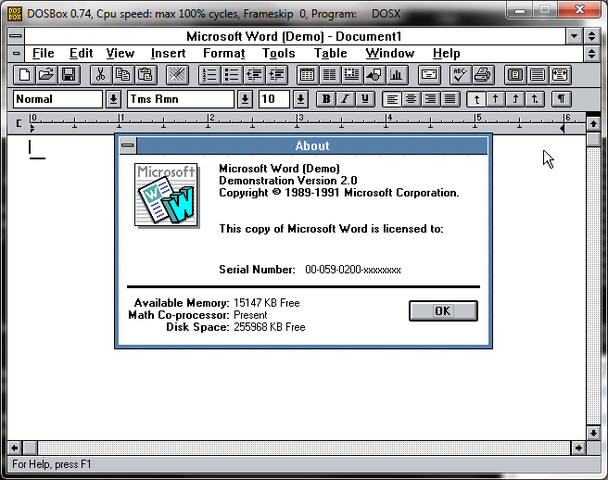Open the Word application control menu box
The height and width of the screenshot is (480, 608).
tap(16, 36)
